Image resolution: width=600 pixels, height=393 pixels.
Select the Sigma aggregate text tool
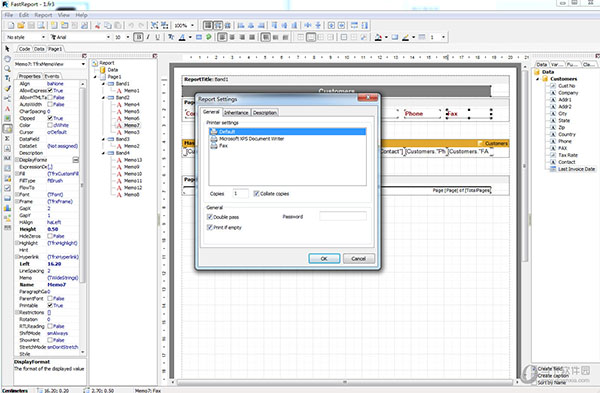click(x=7, y=138)
